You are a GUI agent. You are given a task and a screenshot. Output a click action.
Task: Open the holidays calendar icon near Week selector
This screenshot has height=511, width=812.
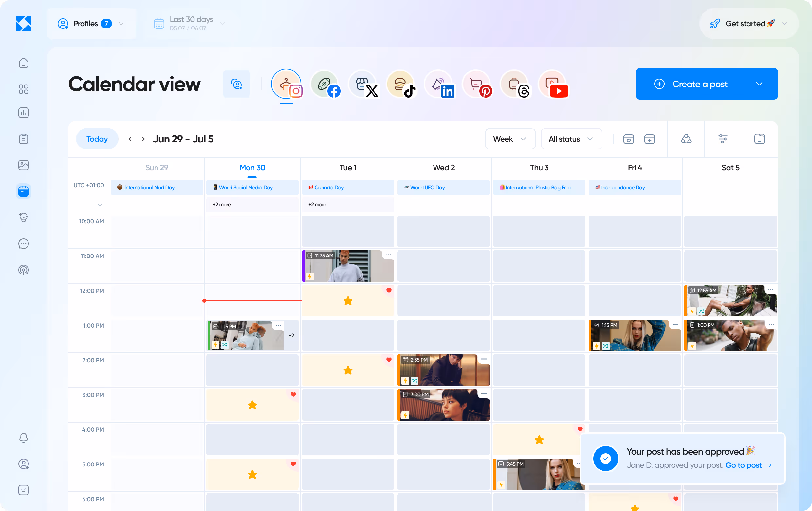[629, 139]
